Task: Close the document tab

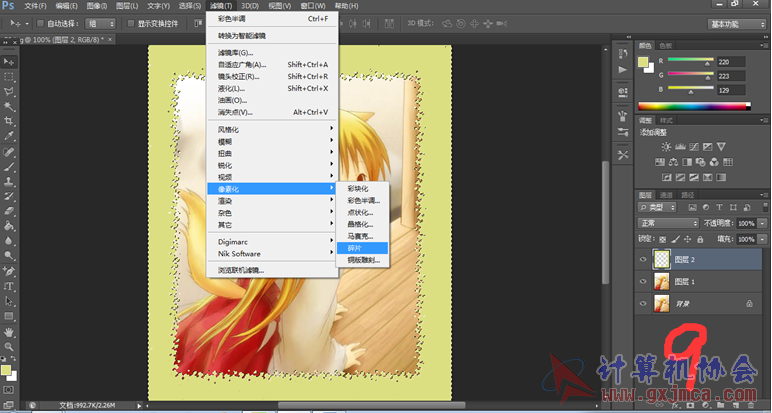Action: coord(110,39)
